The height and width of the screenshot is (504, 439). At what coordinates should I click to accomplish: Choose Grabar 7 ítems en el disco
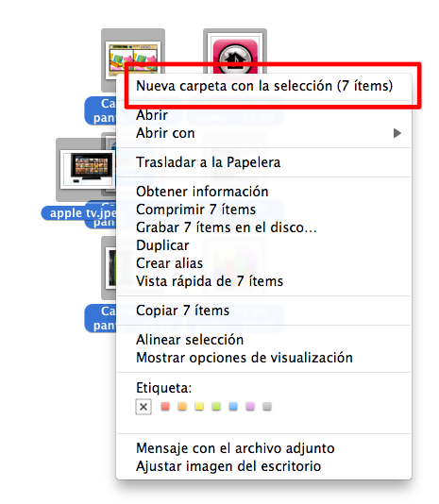coord(264,227)
